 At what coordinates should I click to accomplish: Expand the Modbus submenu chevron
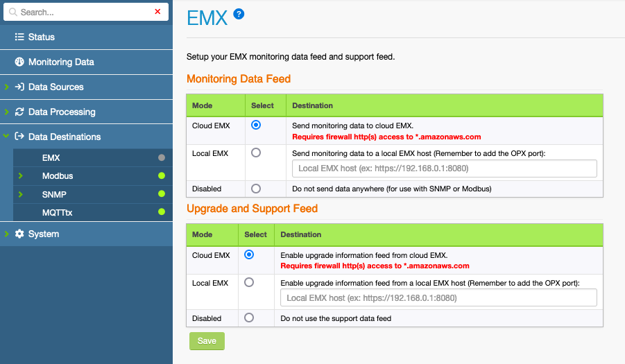click(x=21, y=176)
